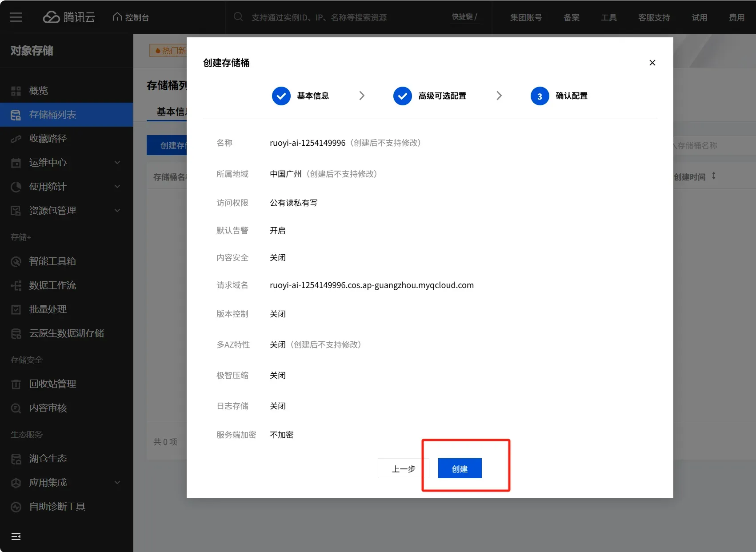Select 存储桶列表 in the sidebar

click(52, 115)
